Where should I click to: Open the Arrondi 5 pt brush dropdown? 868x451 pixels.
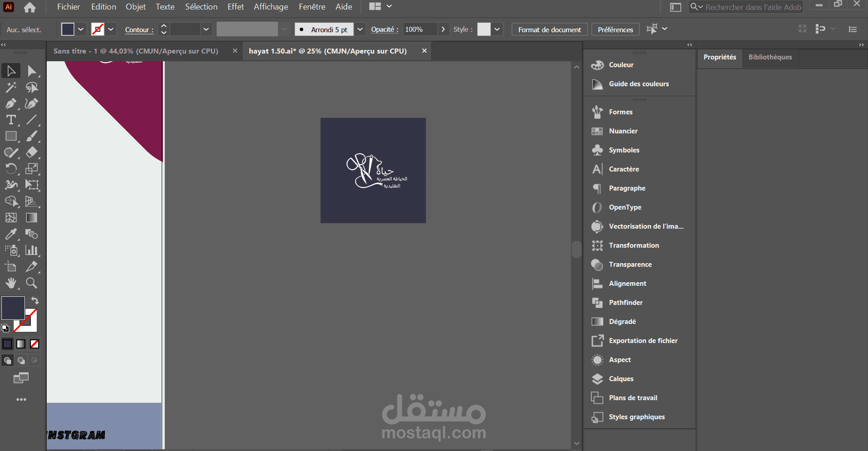(x=360, y=29)
